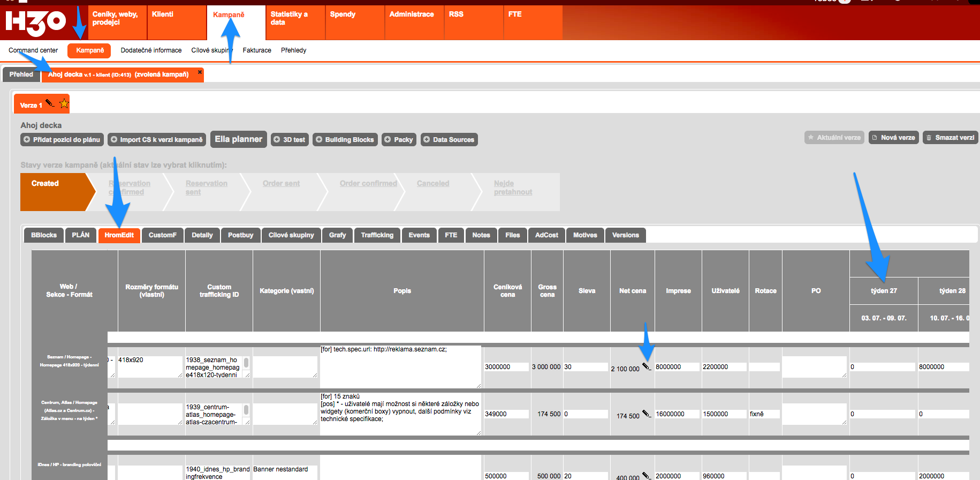980x480 pixels.
Task: Click document icon on Nová verze button
Action: tap(875, 138)
